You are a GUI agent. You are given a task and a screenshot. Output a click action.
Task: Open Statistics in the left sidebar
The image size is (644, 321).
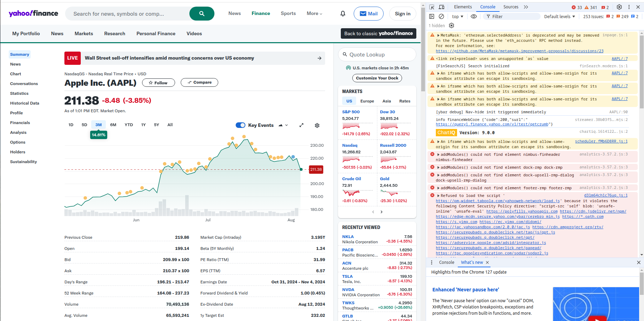[x=19, y=93]
